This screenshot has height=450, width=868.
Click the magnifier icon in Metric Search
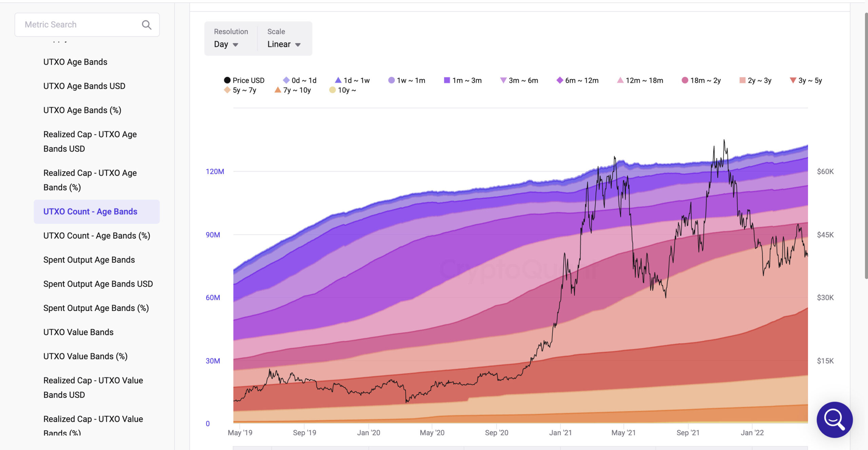[x=146, y=25]
